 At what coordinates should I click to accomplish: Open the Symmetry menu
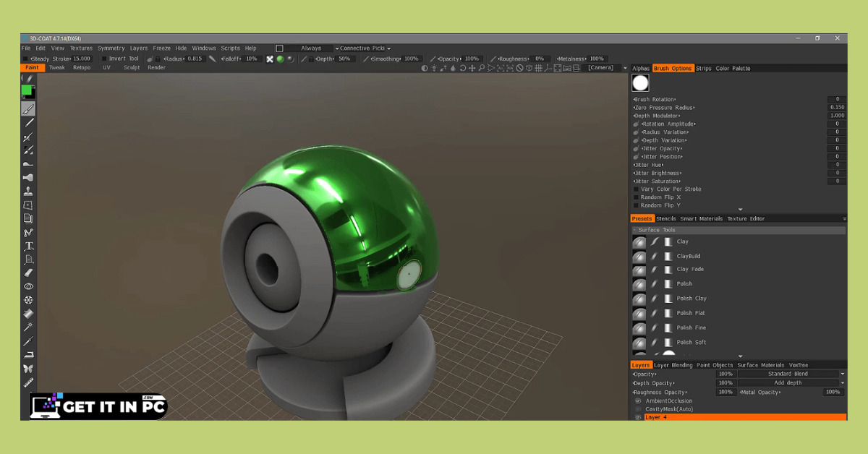(111, 48)
